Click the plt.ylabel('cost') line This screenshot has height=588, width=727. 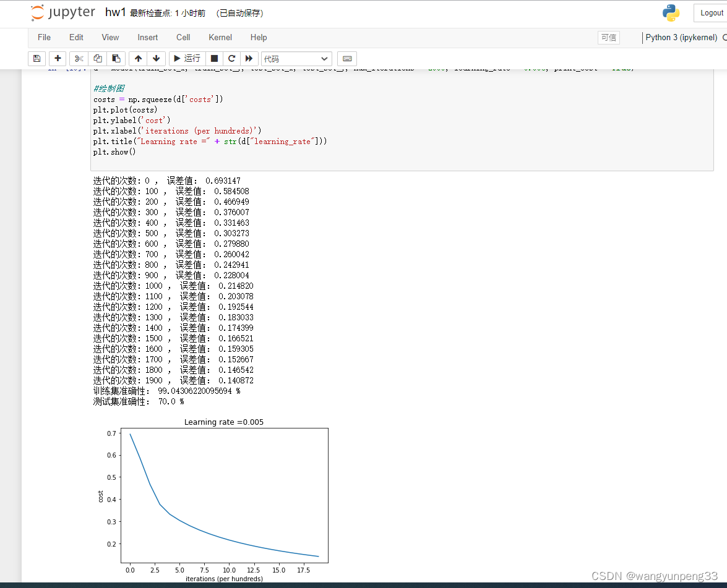(132, 121)
